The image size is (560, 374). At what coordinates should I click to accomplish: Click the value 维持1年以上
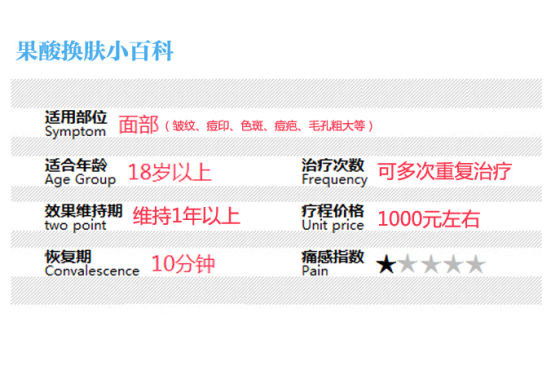tap(186, 216)
